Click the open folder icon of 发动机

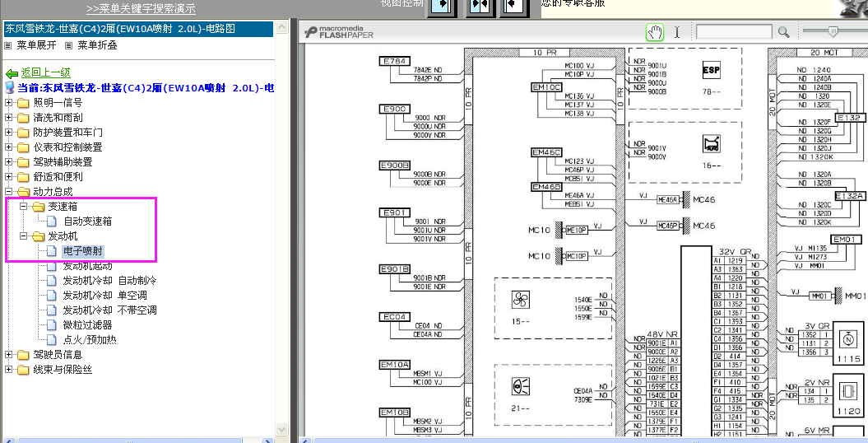(38, 236)
